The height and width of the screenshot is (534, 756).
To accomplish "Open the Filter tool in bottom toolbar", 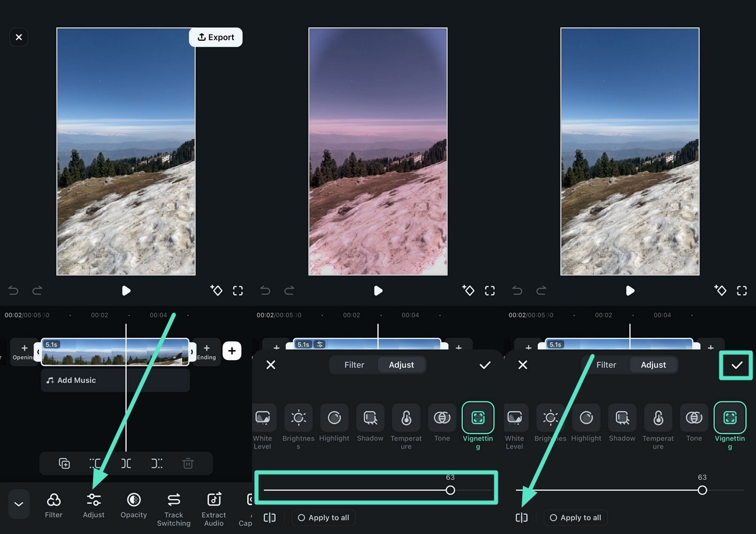I will coord(54,505).
